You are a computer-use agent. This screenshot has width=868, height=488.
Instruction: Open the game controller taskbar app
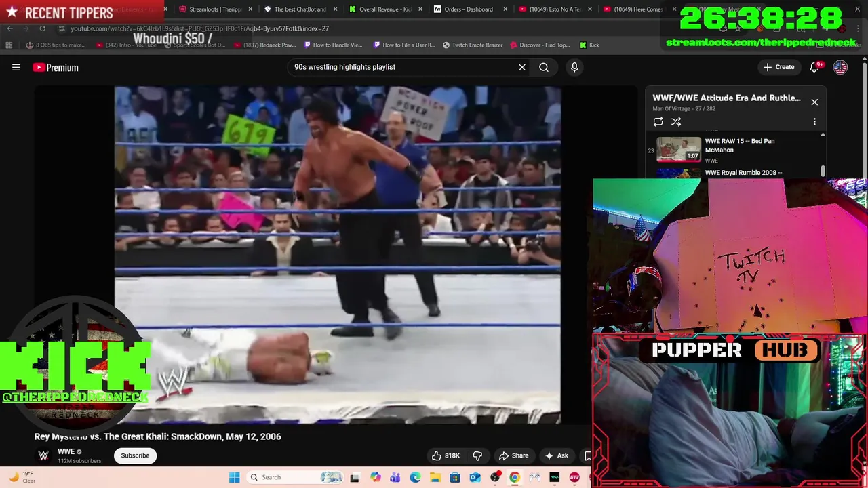click(x=535, y=477)
